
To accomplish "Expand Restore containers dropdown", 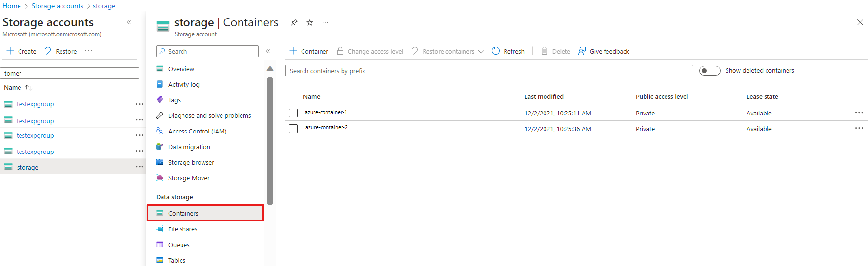I will 481,51.
